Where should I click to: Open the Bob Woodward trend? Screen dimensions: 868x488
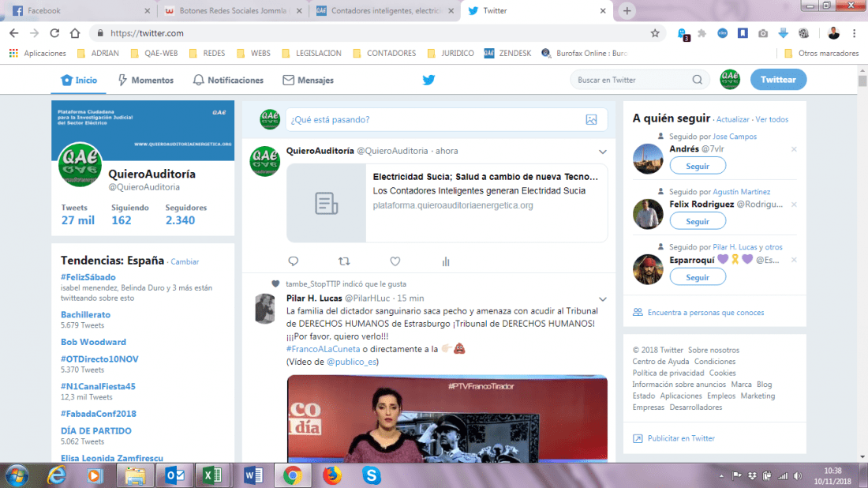tap(93, 342)
